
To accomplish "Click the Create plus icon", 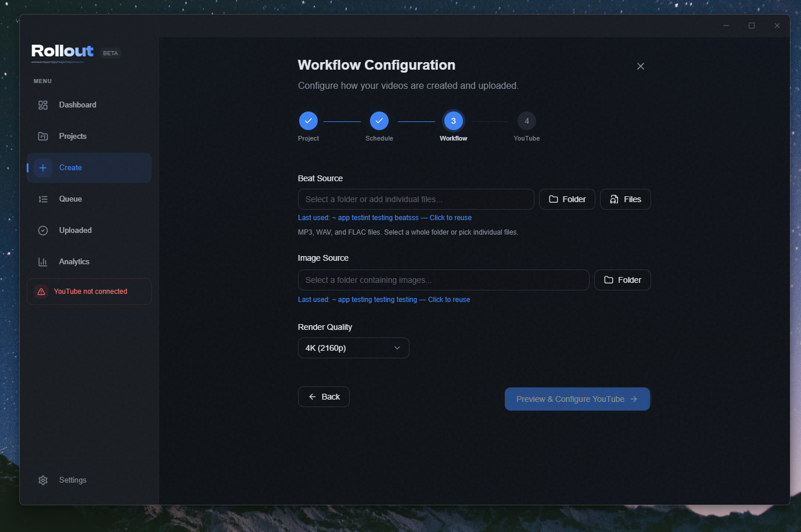I will 43,168.
